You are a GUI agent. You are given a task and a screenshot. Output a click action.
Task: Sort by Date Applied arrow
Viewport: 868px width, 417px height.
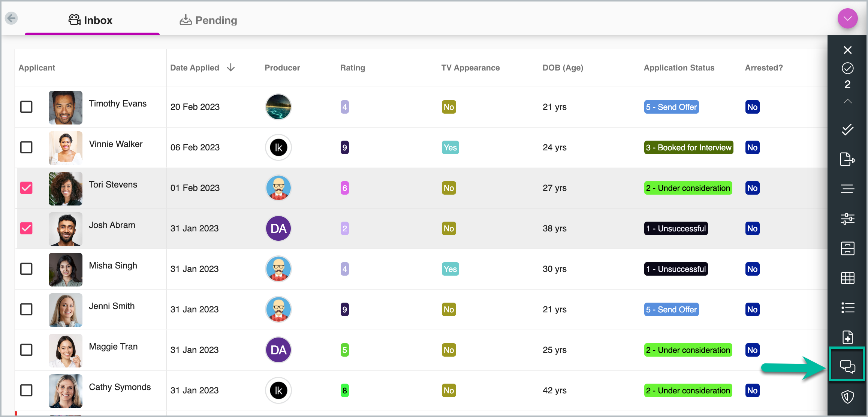pyautogui.click(x=231, y=67)
